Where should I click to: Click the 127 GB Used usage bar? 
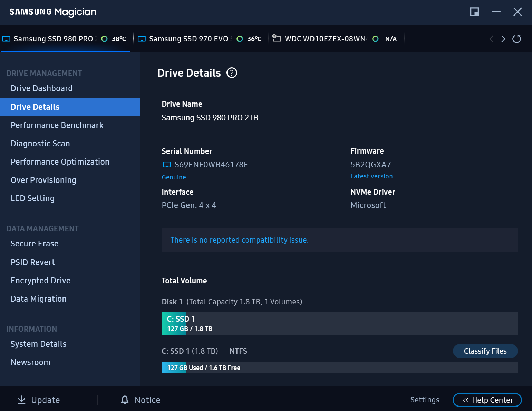pyautogui.click(x=340, y=368)
